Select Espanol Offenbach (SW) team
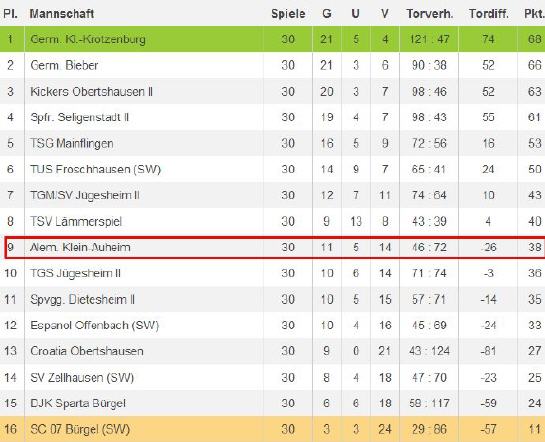The image size is (545, 442). point(95,325)
